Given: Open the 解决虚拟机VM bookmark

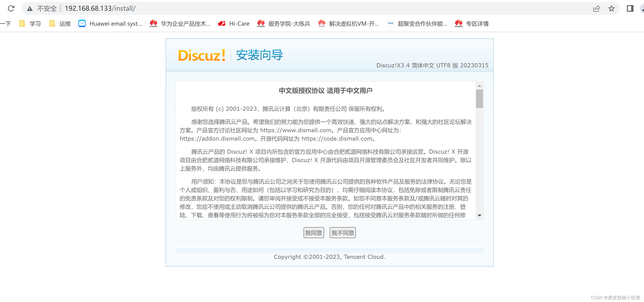Looking at the screenshot, I should 348,24.
